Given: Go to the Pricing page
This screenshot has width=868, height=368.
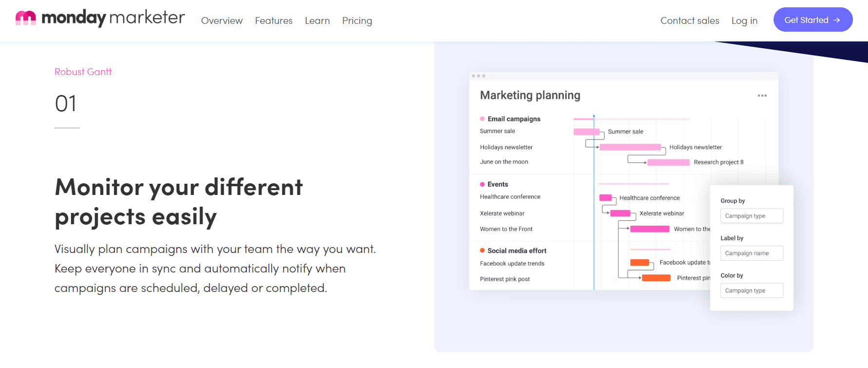Looking at the screenshot, I should point(357,20).
